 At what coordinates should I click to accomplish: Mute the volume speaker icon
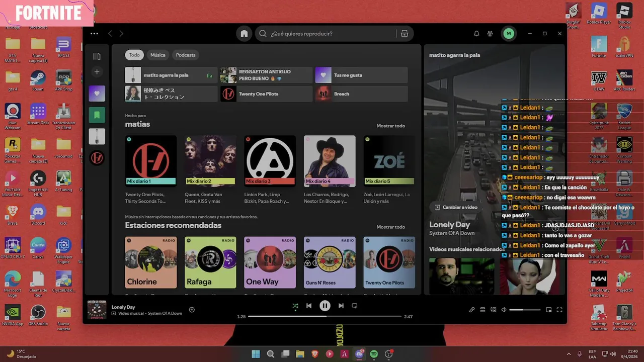click(504, 310)
